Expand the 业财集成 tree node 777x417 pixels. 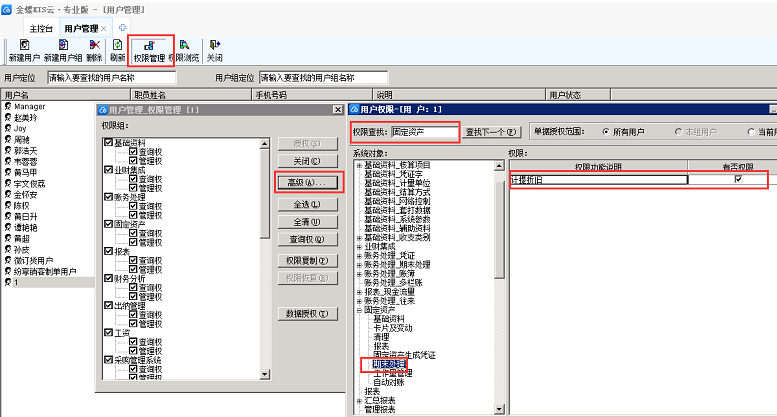pos(359,243)
